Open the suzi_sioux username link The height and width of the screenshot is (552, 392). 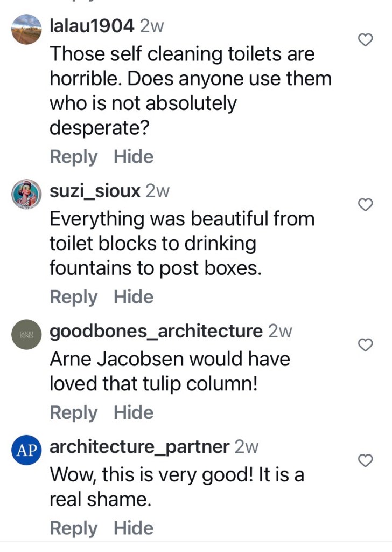coord(95,190)
